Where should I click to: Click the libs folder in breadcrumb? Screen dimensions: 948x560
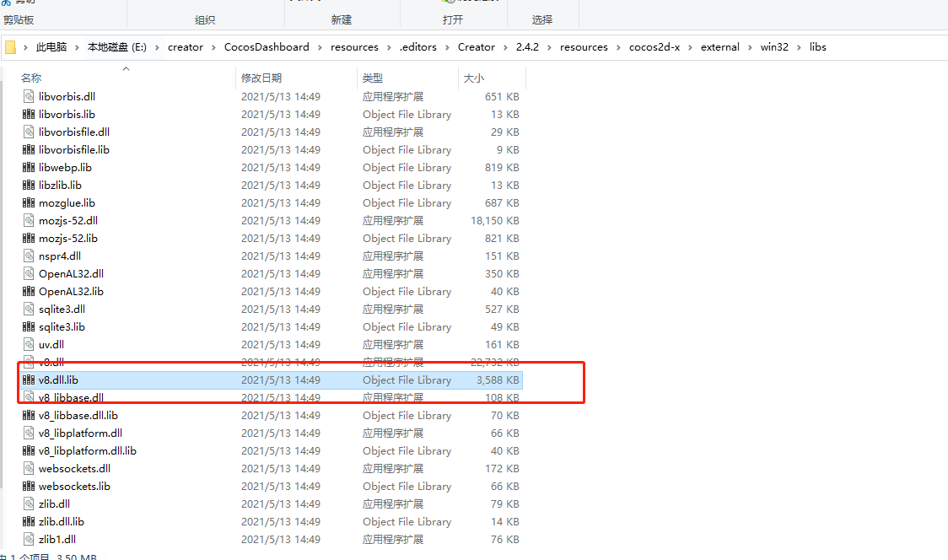tap(818, 47)
